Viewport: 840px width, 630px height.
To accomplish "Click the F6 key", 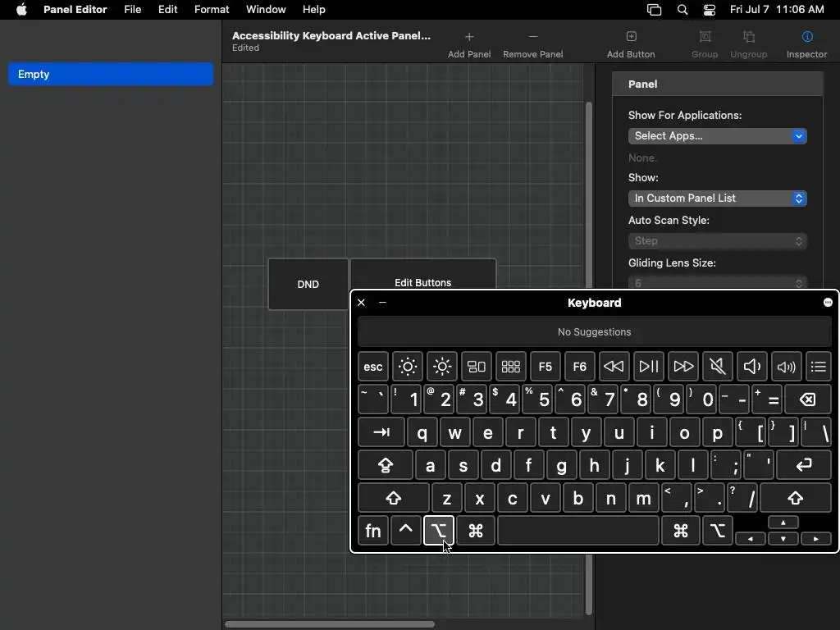I will click(580, 367).
